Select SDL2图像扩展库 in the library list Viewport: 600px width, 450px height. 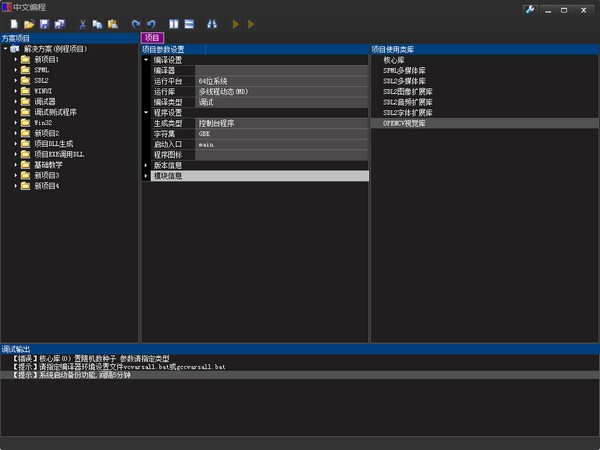click(x=411, y=91)
